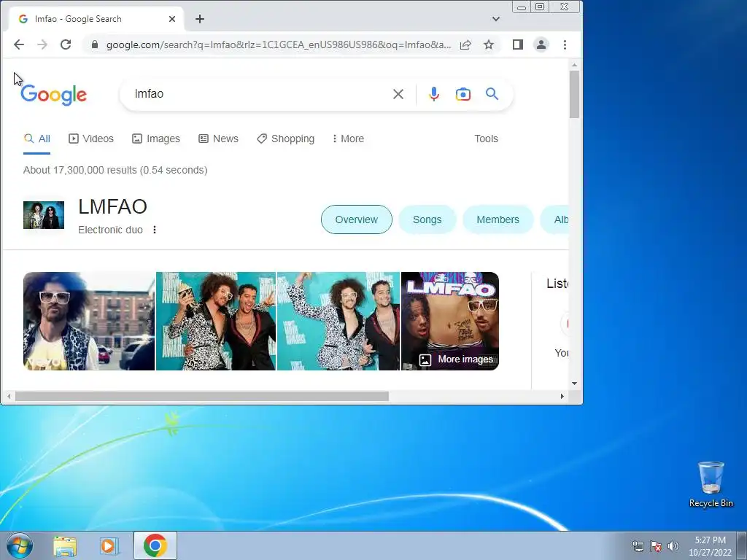This screenshot has width=747, height=560.
Task: Launch Windows Media Player from taskbar
Action: coord(109,546)
